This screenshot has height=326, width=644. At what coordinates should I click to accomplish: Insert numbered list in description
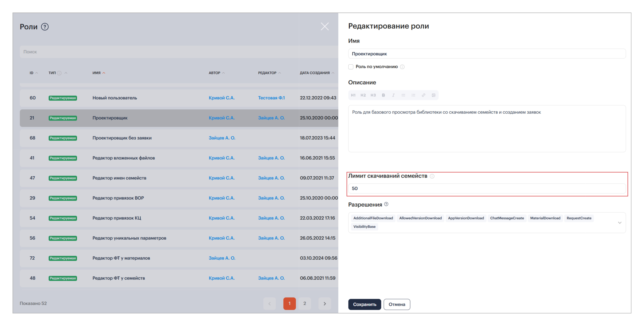413,95
